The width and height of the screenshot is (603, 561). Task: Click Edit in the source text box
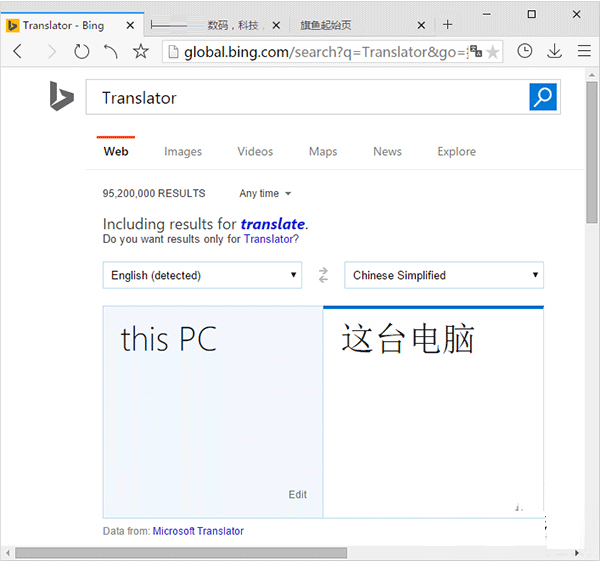[x=298, y=494]
